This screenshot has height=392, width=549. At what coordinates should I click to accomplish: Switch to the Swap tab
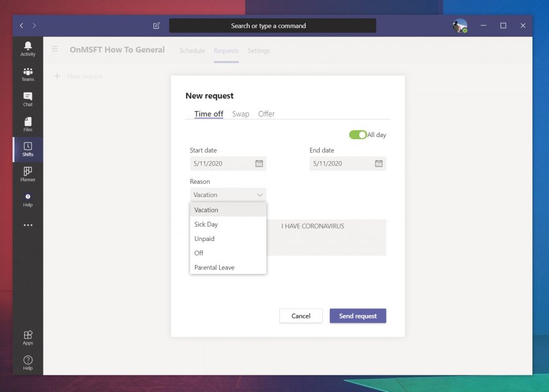(x=241, y=114)
